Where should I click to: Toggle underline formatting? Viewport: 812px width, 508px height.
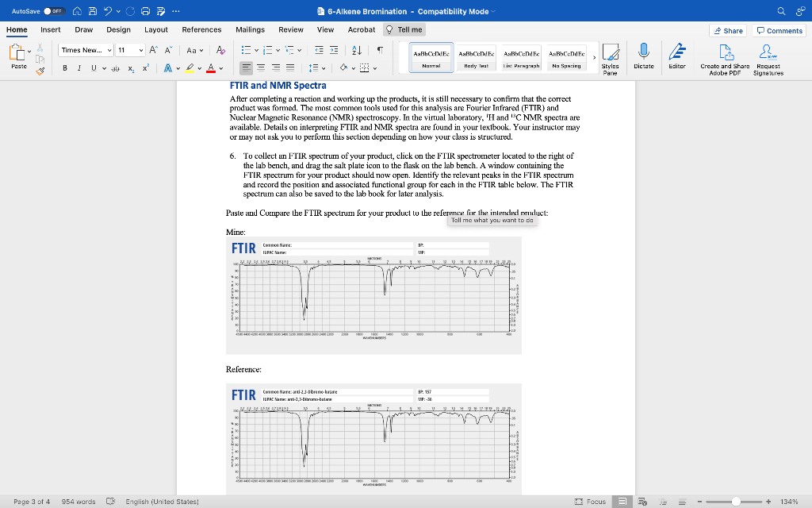[x=94, y=68]
